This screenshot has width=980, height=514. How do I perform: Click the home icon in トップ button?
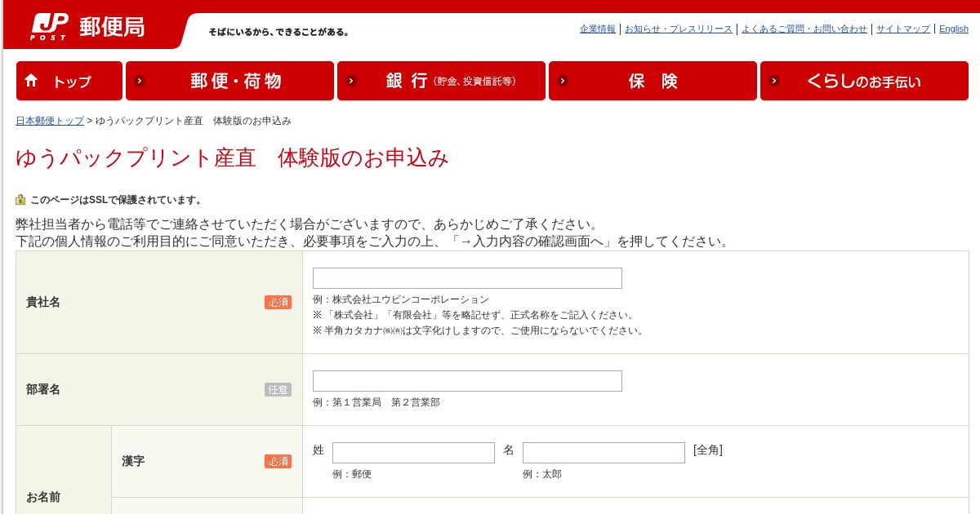coord(32,81)
